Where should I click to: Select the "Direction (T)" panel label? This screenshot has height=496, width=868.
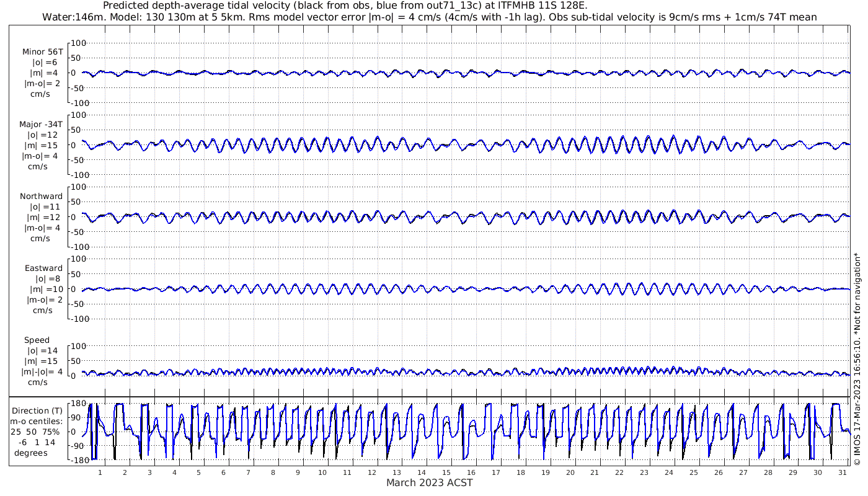click(x=38, y=410)
